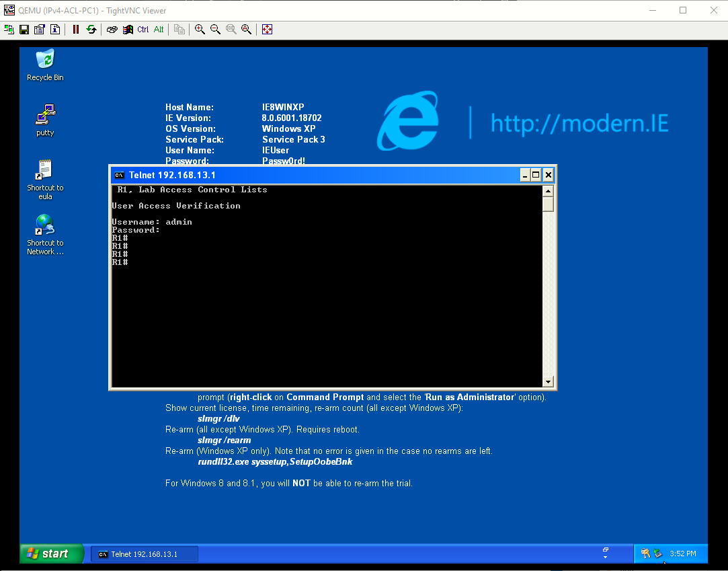Pause the screen updates
The height and width of the screenshot is (571, 728).
point(76,30)
